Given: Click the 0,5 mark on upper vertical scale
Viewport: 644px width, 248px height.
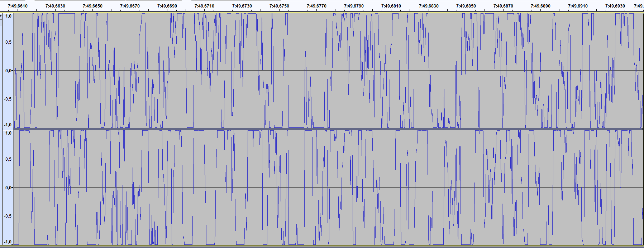Looking at the screenshot, I should [8, 42].
